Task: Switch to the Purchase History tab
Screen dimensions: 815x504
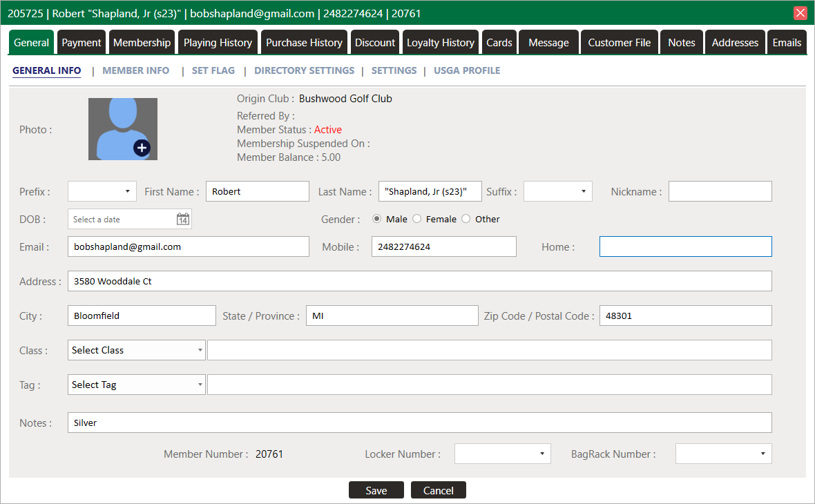Action: click(304, 43)
